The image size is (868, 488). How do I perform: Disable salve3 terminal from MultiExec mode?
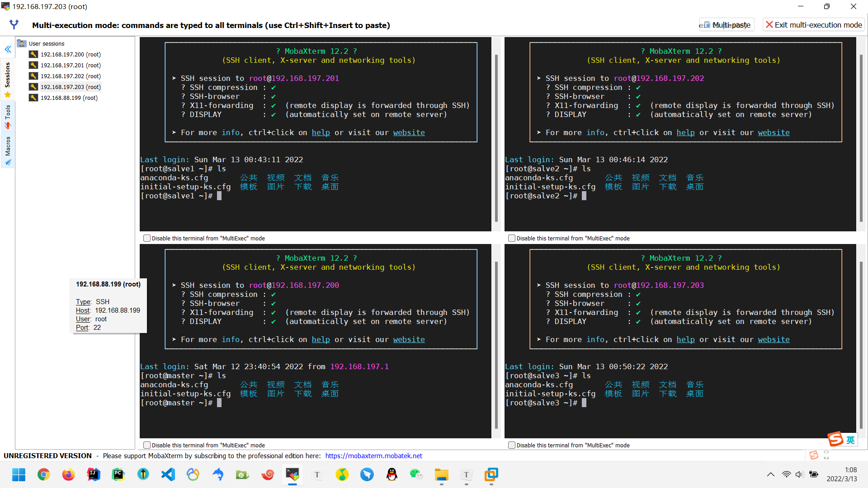coord(512,445)
